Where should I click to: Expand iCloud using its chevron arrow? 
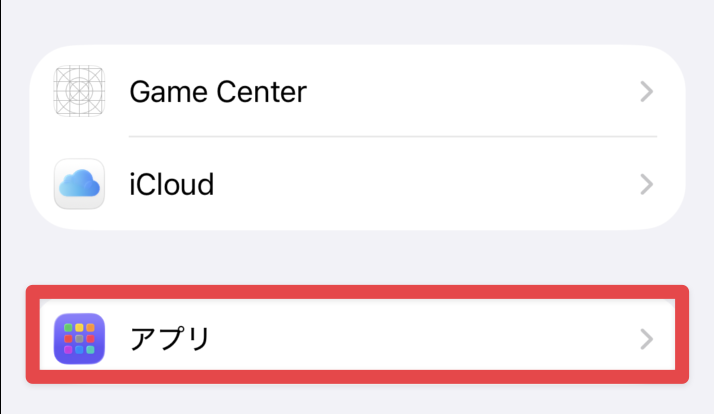click(x=647, y=184)
